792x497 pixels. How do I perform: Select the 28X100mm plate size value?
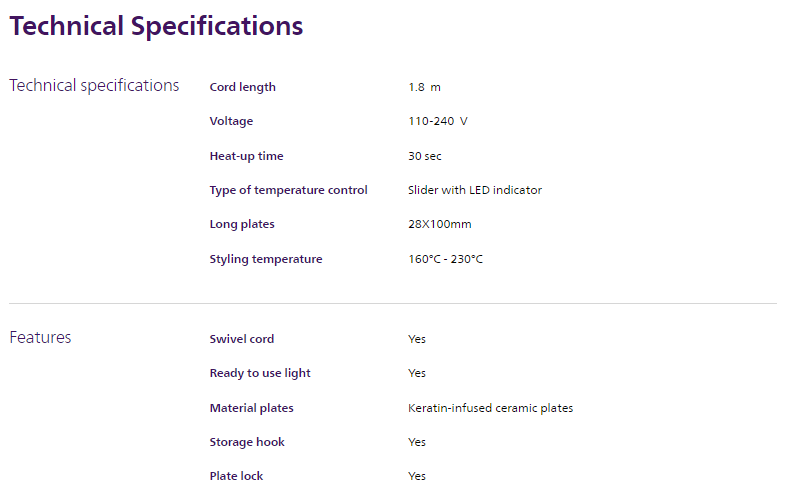tap(439, 224)
